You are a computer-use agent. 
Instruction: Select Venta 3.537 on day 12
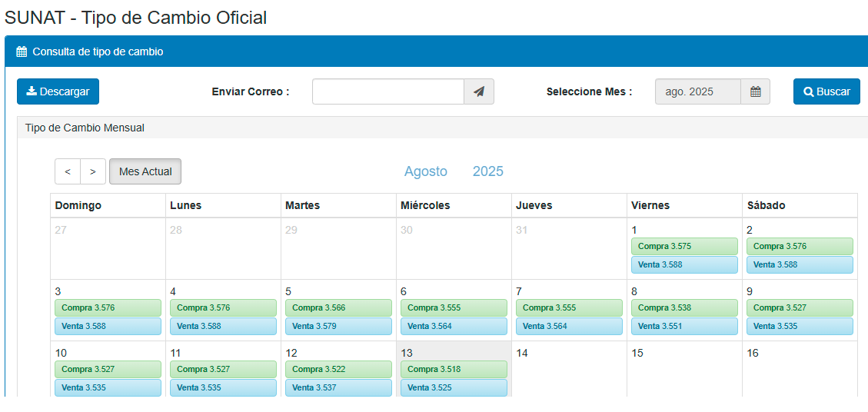click(x=339, y=387)
